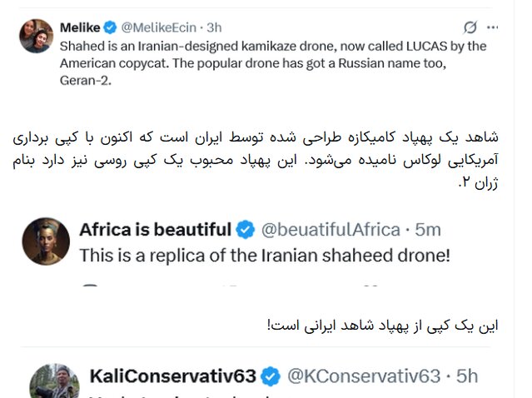Image resolution: width=532 pixels, height=398 pixels.
Task: Click the Grok icon on Melike's tweet
Action: [469, 27]
